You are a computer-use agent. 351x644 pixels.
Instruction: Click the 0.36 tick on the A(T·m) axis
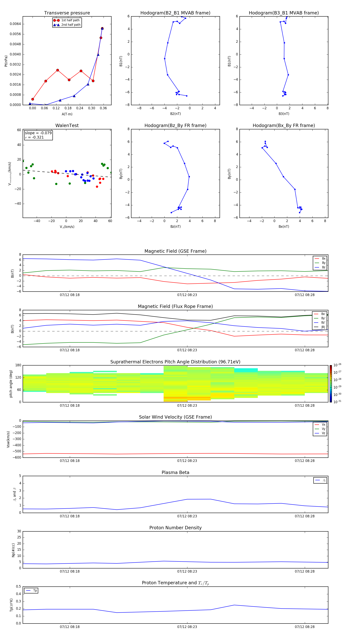point(103,108)
